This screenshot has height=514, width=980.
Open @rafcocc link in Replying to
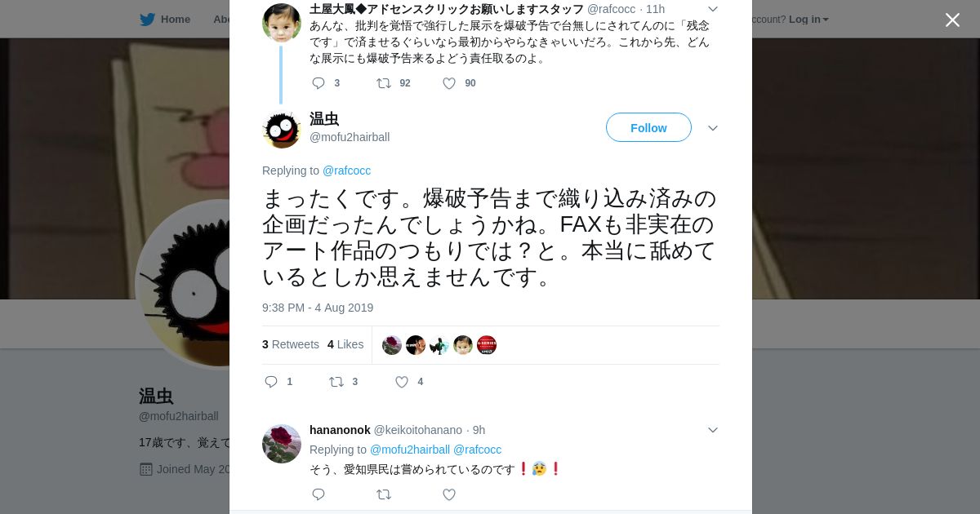pos(346,171)
